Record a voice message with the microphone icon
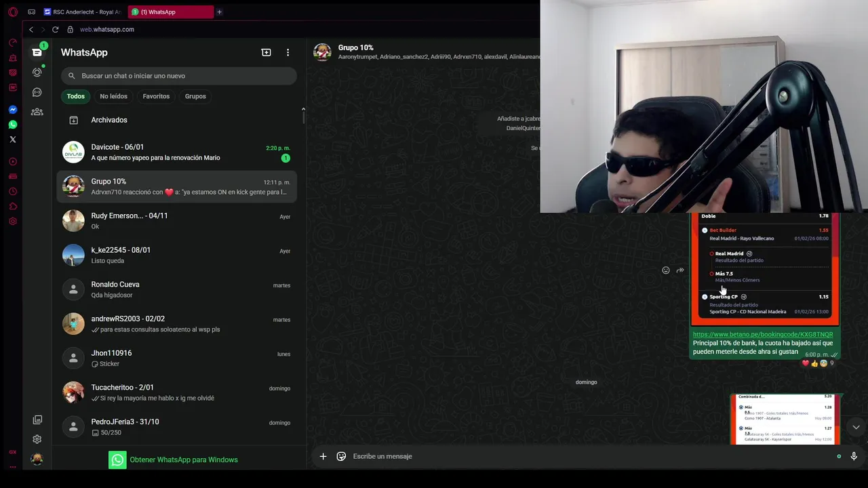The width and height of the screenshot is (868, 488). [854, 456]
